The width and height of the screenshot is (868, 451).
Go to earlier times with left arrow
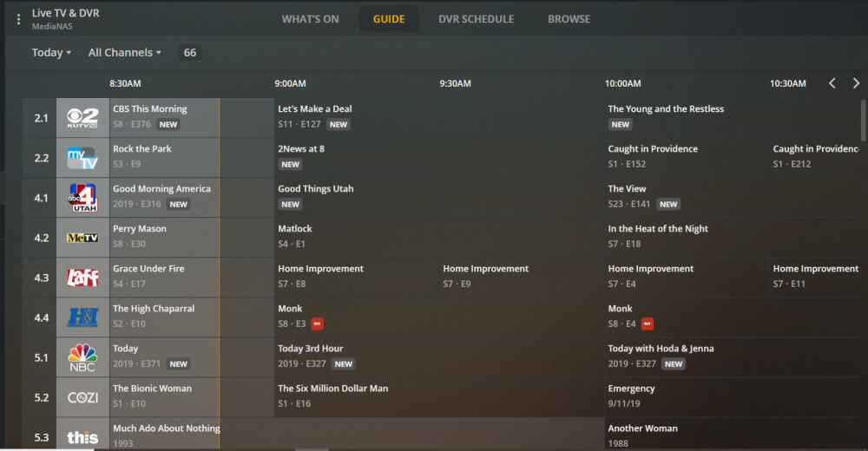click(832, 83)
